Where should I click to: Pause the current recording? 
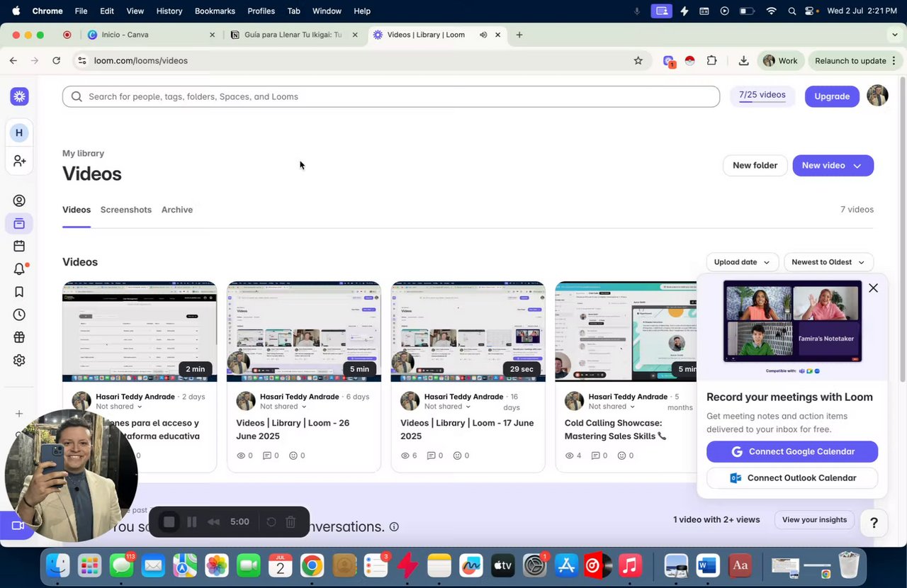[x=191, y=522]
